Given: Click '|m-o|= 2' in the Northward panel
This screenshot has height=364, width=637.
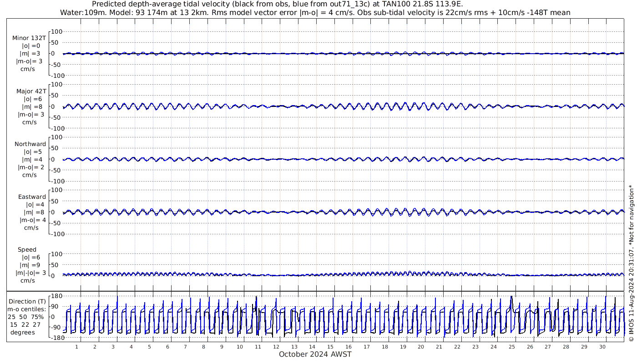Looking at the screenshot, I should pyautogui.click(x=31, y=167).
